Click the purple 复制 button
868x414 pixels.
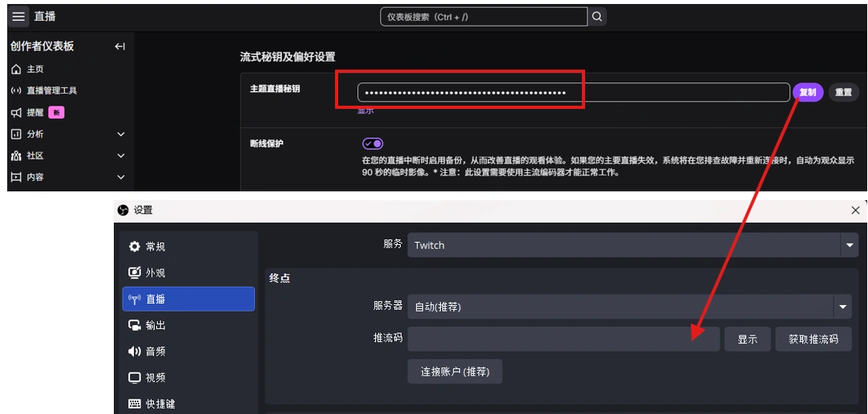point(808,92)
